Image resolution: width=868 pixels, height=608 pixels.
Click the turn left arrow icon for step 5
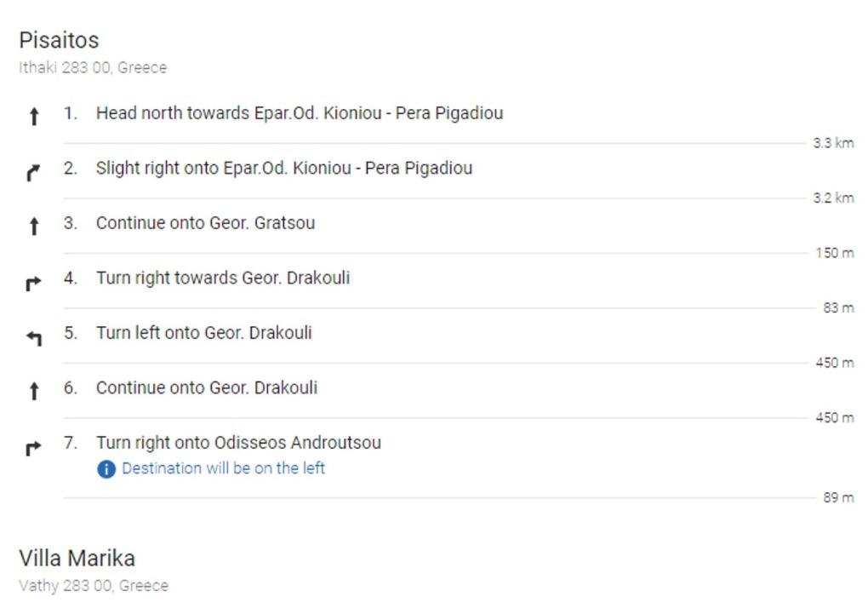click(34, 338)
